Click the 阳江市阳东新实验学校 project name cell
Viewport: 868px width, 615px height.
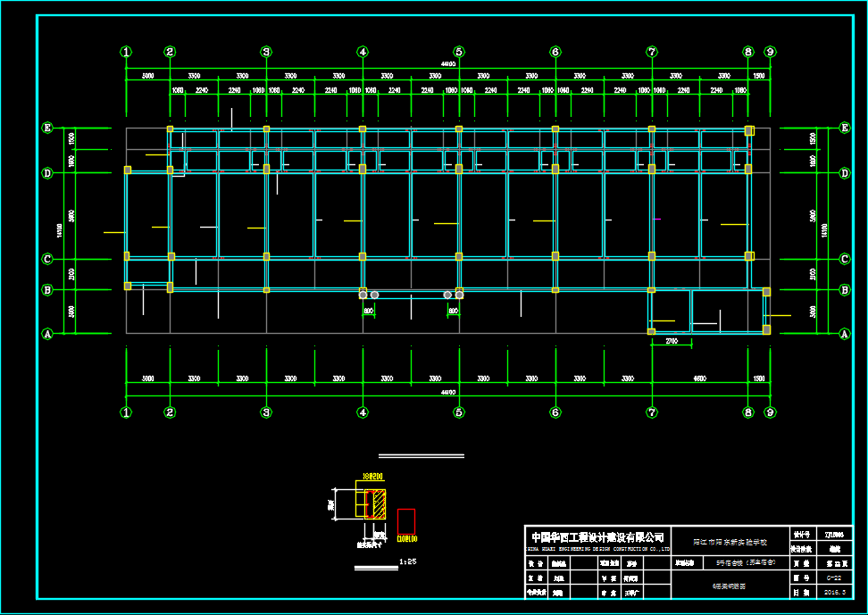coord(730,542)
